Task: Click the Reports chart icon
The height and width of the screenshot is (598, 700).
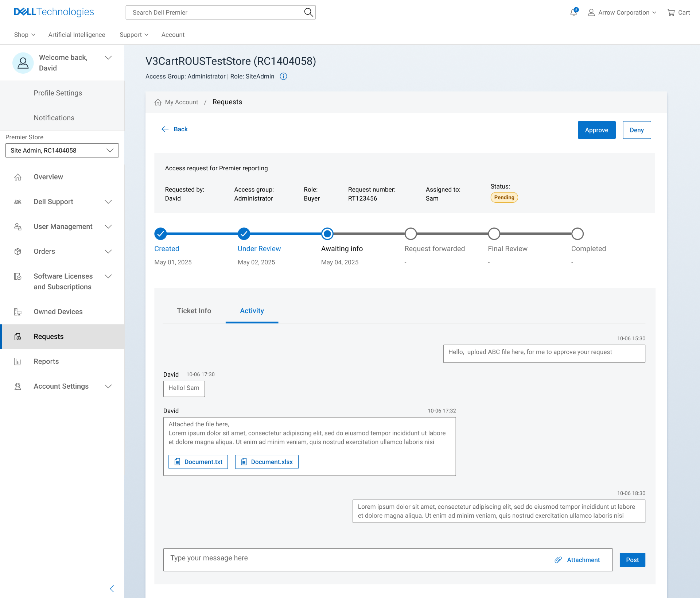Action: pos(17,361)
